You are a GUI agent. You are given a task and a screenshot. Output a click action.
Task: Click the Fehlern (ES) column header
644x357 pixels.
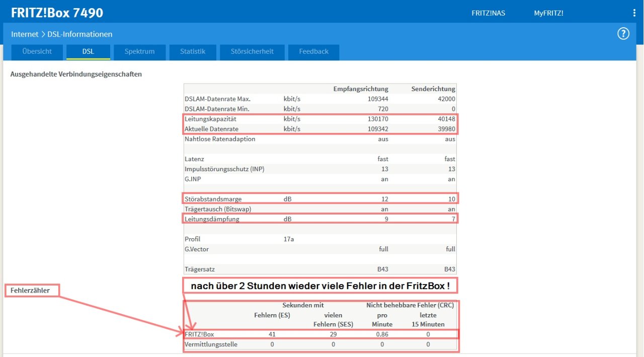273,315
